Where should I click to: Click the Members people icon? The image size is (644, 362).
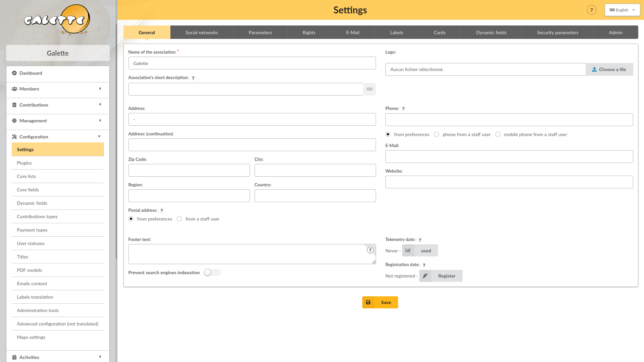(14, 89)
